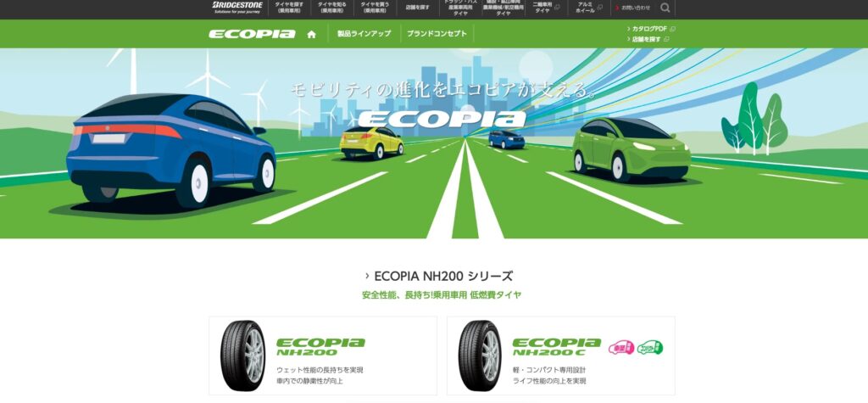Click 店舗を探す in top black bar
Image resolution: width=868 pixels, height=403 pixels.
pyautogui.click(x=417, y=7)
